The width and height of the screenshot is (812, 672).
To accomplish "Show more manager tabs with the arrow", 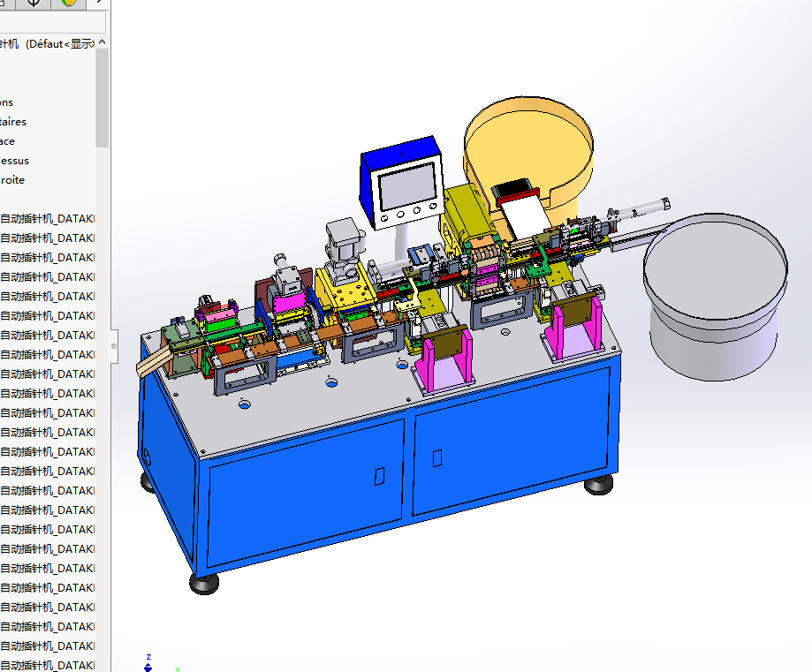I will pos(98,3).
